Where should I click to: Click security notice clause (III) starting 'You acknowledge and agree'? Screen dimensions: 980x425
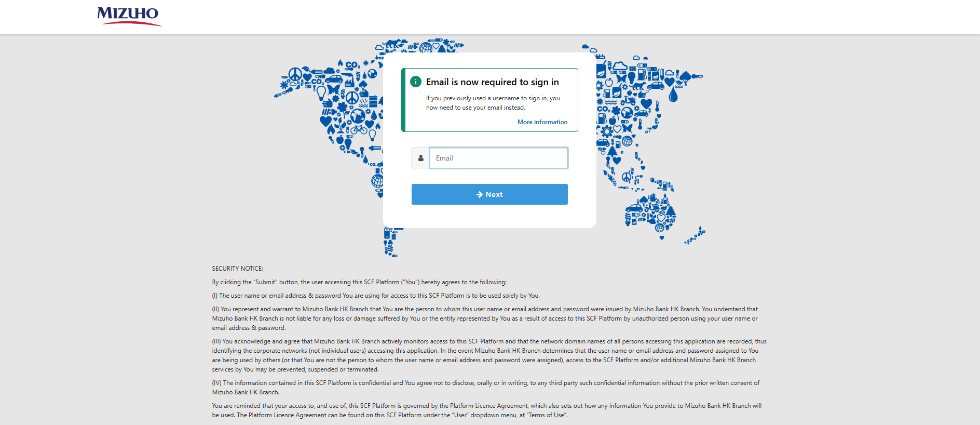pos(489,355)
